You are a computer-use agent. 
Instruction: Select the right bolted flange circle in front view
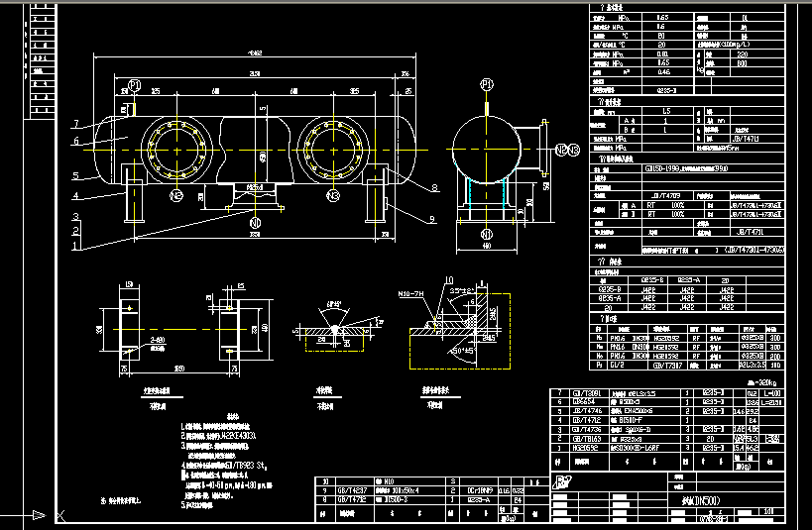point(333,151)
